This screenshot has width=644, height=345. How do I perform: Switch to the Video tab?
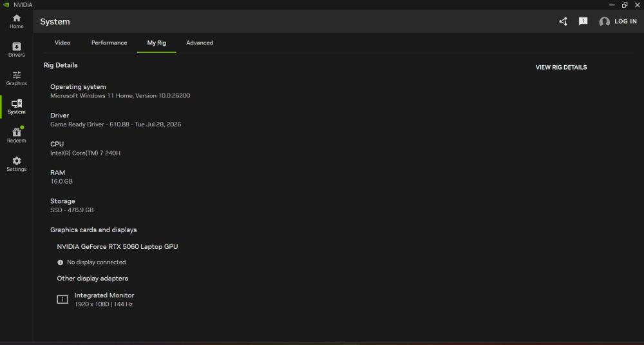[x=62, y=43]
